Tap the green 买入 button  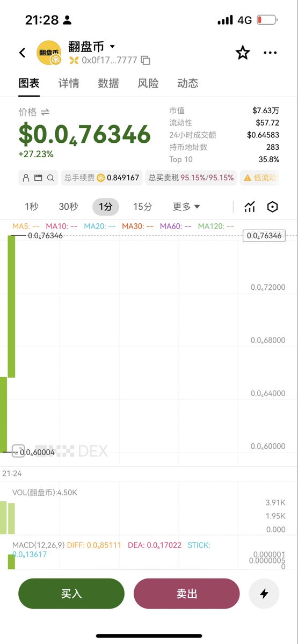pos(71,594)
